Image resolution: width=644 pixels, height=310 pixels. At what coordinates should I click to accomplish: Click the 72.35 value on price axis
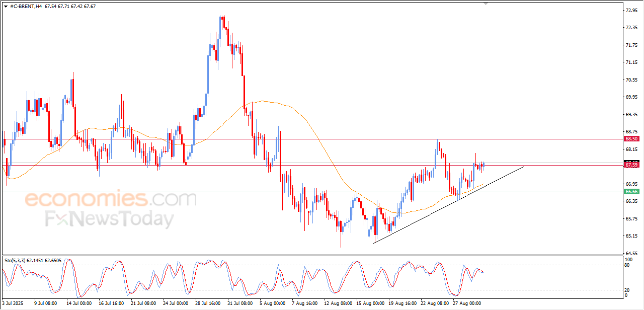pos(631,28)
